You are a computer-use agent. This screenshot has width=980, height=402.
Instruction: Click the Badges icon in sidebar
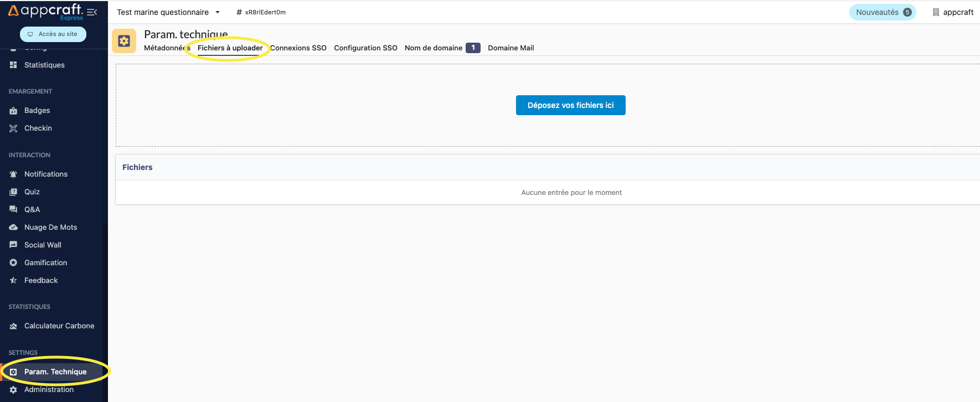[x=13, y=111]
